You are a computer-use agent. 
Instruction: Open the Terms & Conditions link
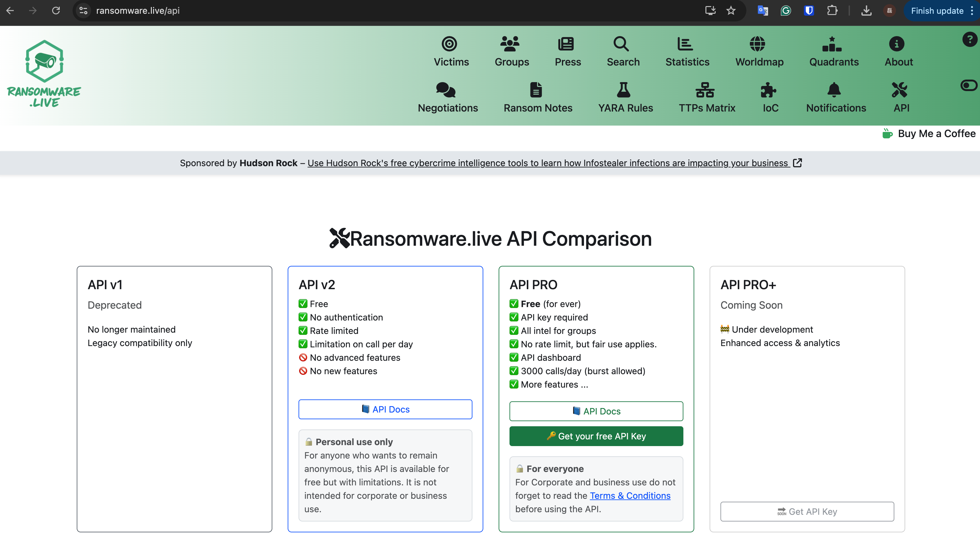pos(630,495)
